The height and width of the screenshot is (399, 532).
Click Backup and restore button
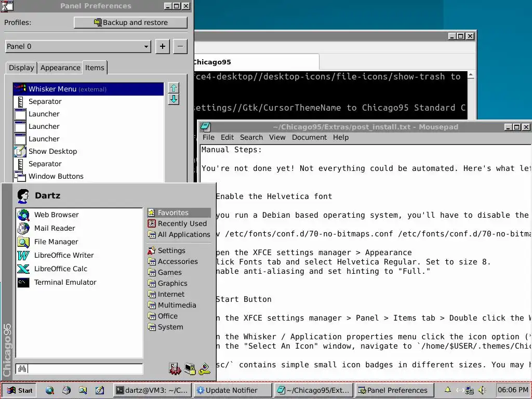[x=130, y=23]
